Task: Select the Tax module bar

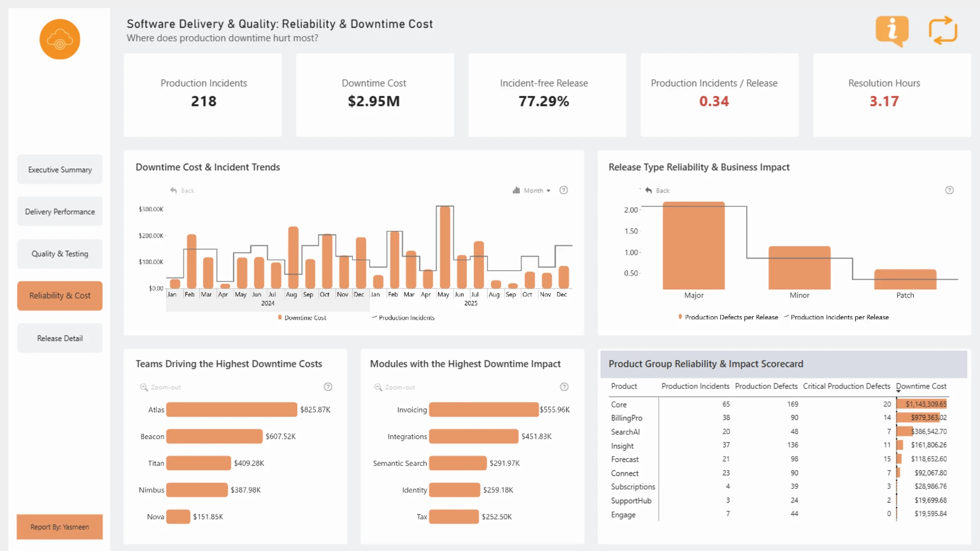Action: click(x=454, y=517)
